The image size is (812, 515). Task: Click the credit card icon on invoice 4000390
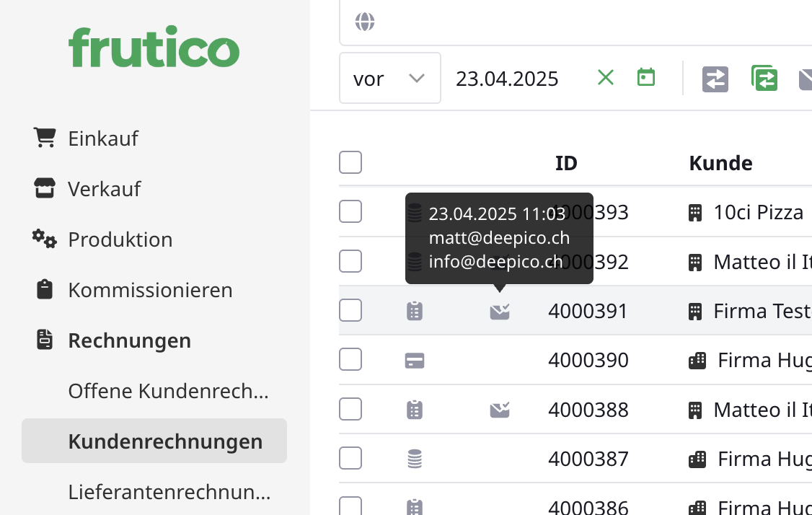tap(414, 359)
